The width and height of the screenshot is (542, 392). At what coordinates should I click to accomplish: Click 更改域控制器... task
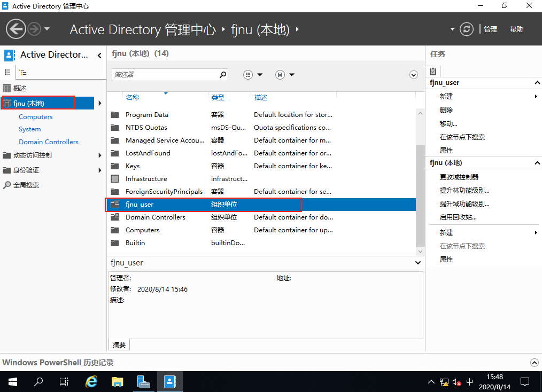pos(459,177)
